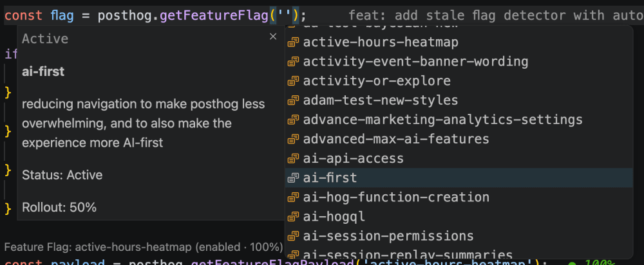Click the icon beside advanced-max-ai-features
Screen dimensions: 644x265
[x=293, y=139]
